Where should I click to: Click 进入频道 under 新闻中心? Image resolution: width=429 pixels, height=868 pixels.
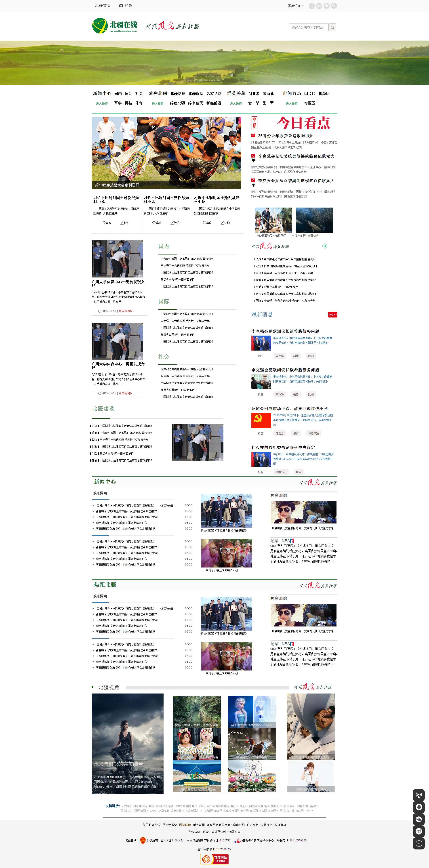[102, 103]
